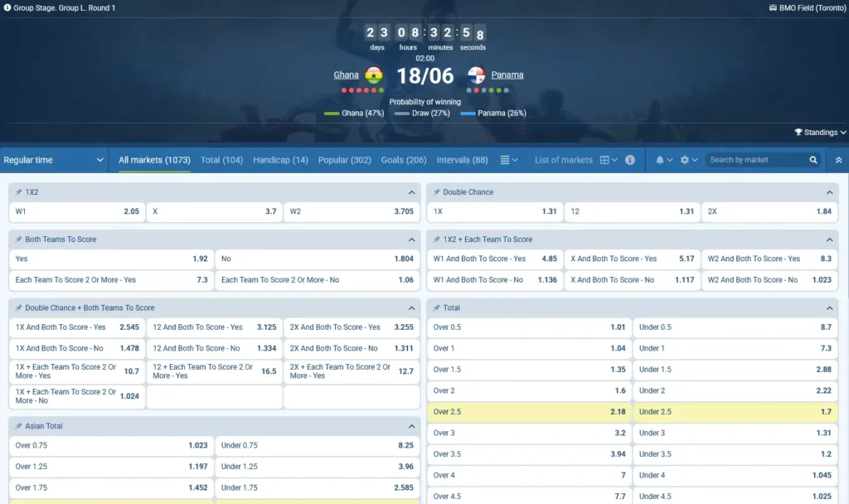
Task: Collapse the 1X2 + Each Team To Score section
Action: [x=829, y=240]
